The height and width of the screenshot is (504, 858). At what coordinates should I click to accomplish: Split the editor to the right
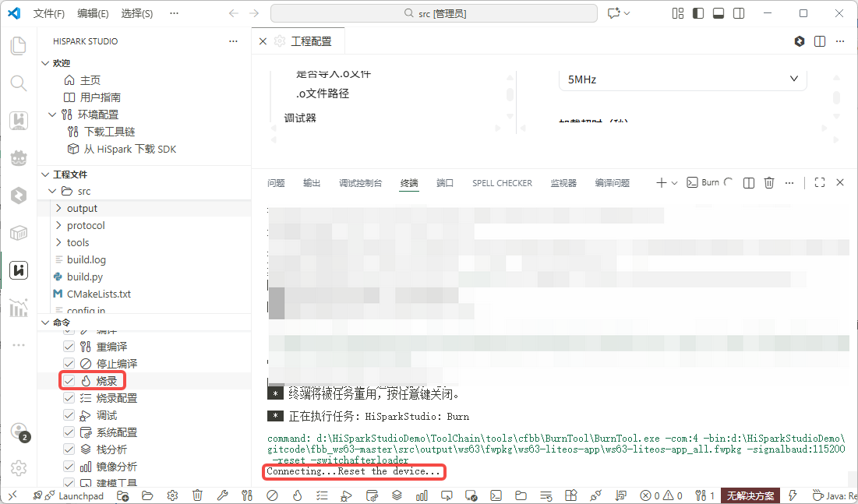pyautogui.click(x=820, y=41)
